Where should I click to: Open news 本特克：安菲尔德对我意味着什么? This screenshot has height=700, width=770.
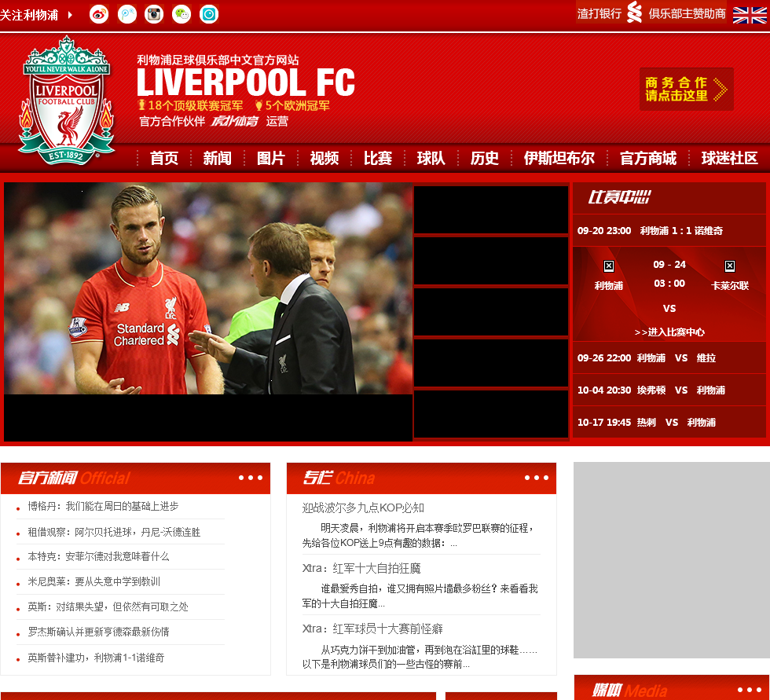tap(98, 556)
